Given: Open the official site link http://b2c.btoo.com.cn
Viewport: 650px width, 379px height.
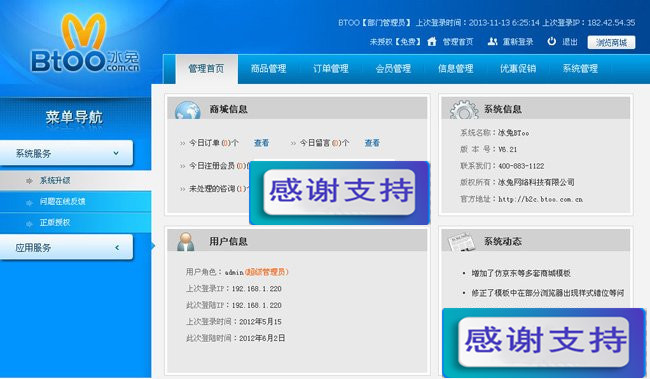Looking at the screenshot, I should [x=541, y=199].
